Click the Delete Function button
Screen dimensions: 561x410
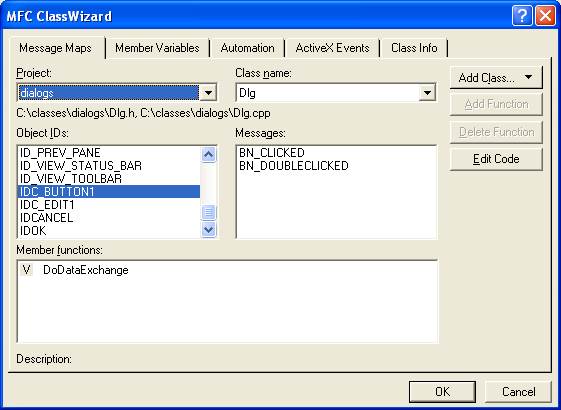[x=496, y=132]
